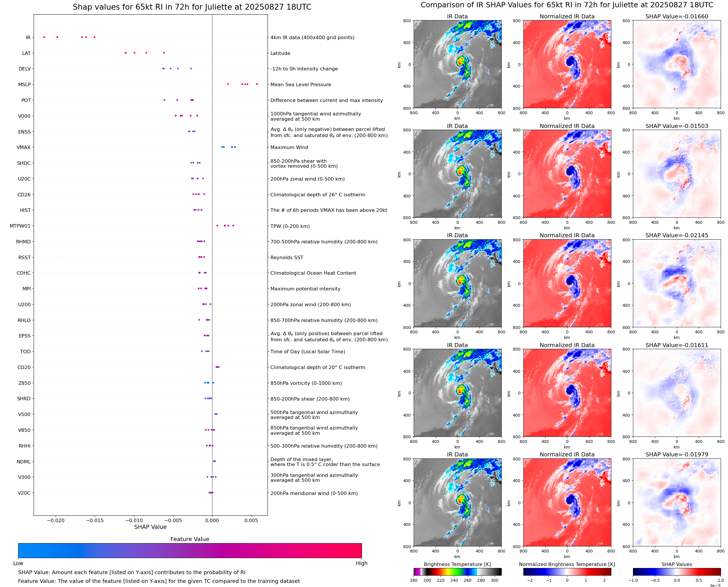Screen dimensions: 728x587
Task: Click the Normalized Brightness Temperature colorbar
Action: pos(567,572)
